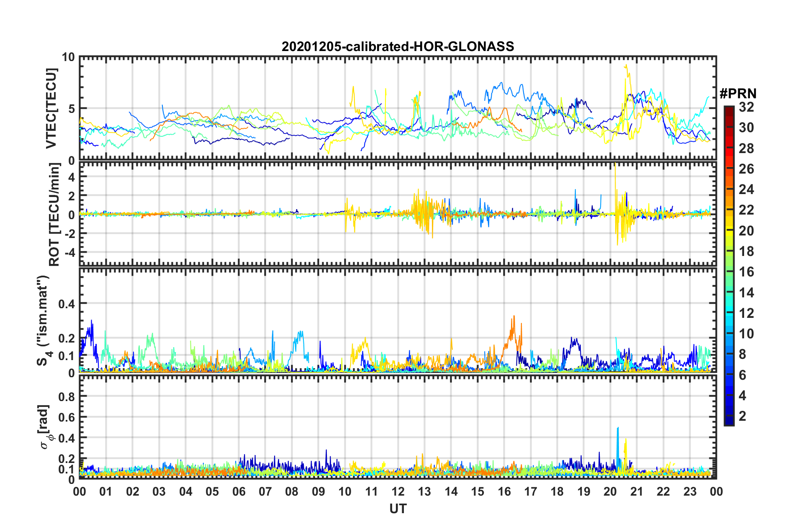Click the "24" colorbar tick label
This screenshot has width=796, height=532.
(x=746, y=189)
